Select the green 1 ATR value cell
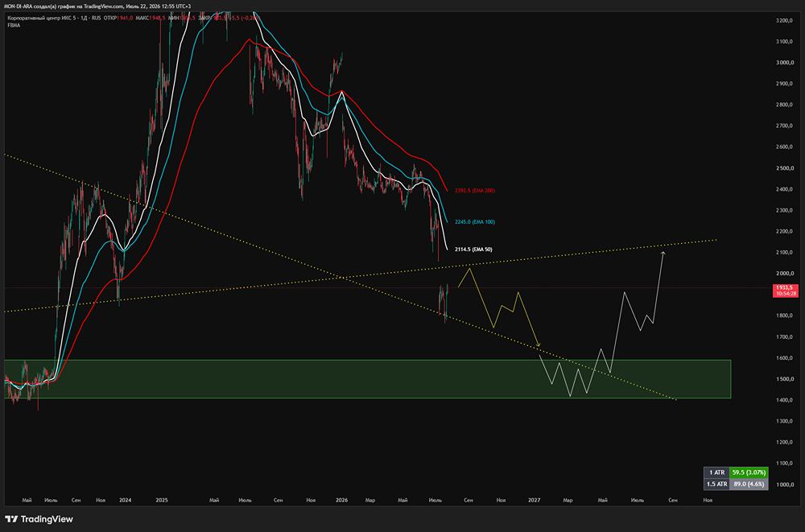This screenshot has width=805, height=532. point(749,472)
